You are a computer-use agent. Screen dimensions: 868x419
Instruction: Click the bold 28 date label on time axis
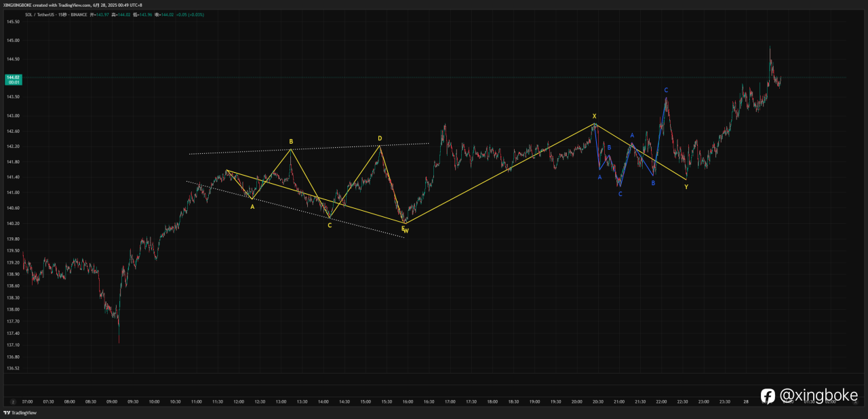pos(747,401)
